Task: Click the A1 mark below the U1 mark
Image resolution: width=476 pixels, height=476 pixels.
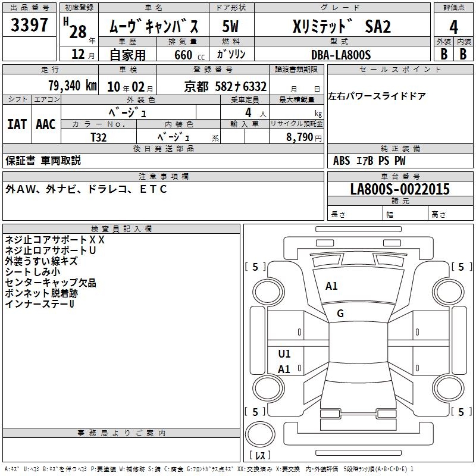Action: tap(284, 369)
